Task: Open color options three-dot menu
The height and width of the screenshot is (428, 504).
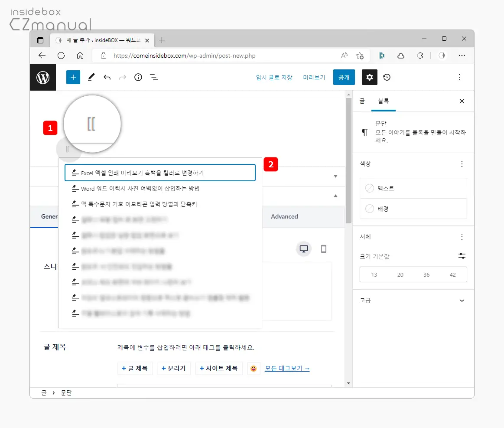Action: [462, 164]
